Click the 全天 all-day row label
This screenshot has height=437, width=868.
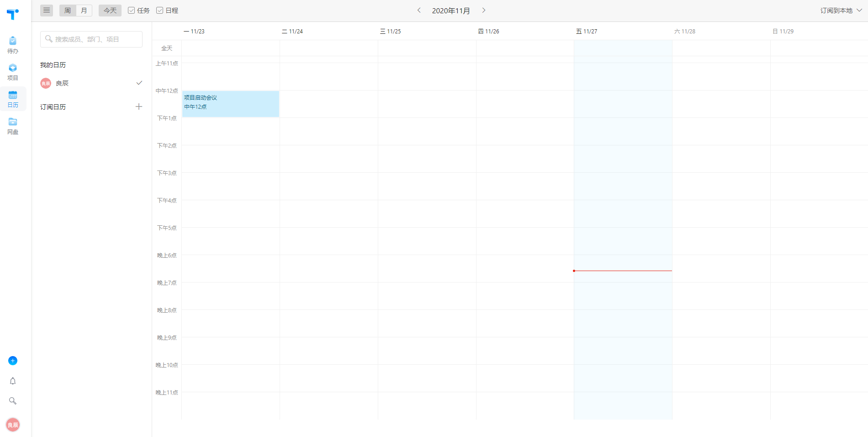coord(167,48)
